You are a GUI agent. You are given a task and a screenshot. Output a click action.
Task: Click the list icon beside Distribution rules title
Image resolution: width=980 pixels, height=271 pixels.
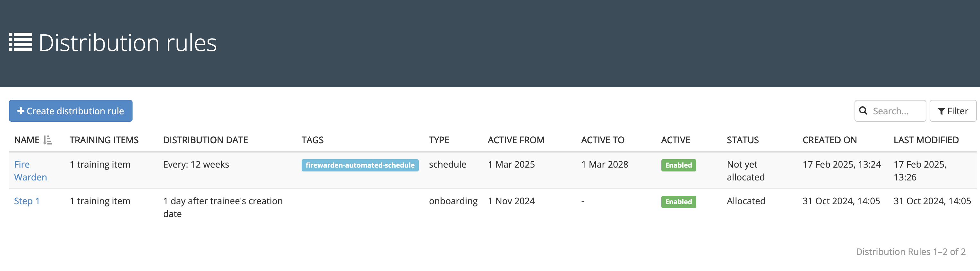21,42
